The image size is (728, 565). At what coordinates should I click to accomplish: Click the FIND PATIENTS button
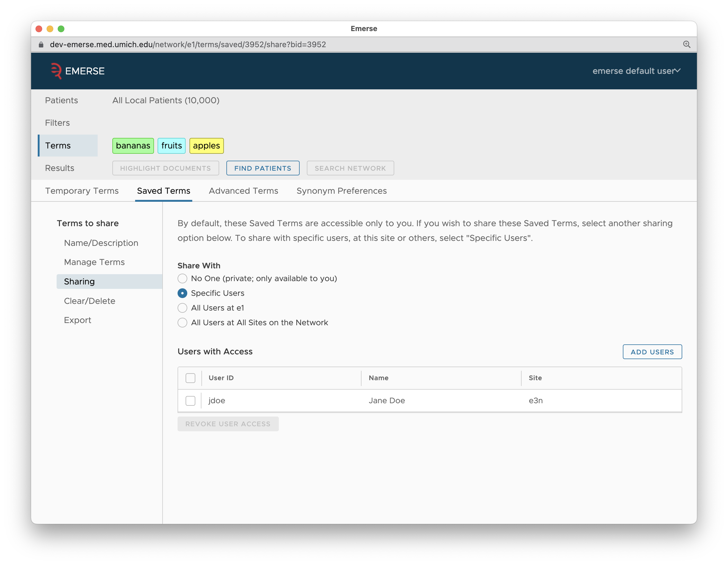[262, 168]
